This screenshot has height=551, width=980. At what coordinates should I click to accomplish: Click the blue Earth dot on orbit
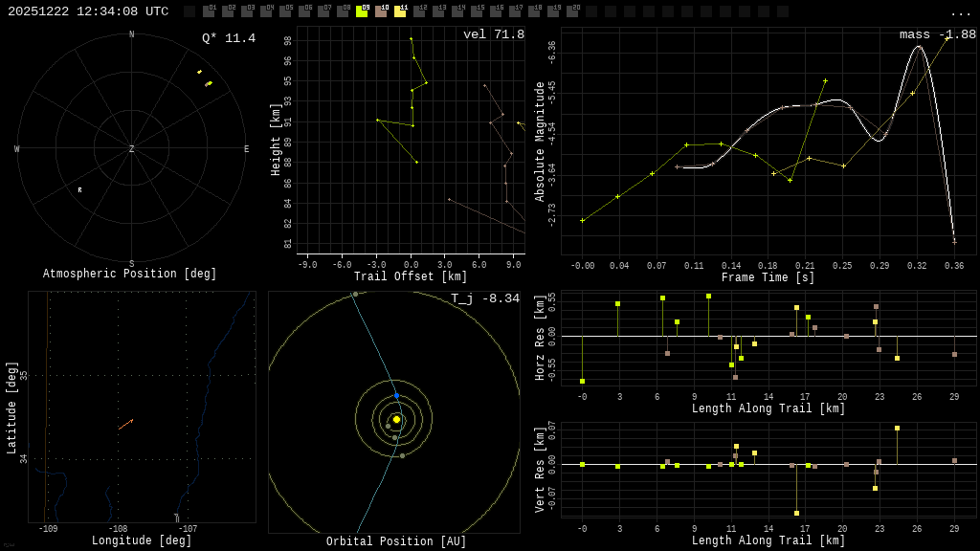pyautogui.click(x=396, y=396)
